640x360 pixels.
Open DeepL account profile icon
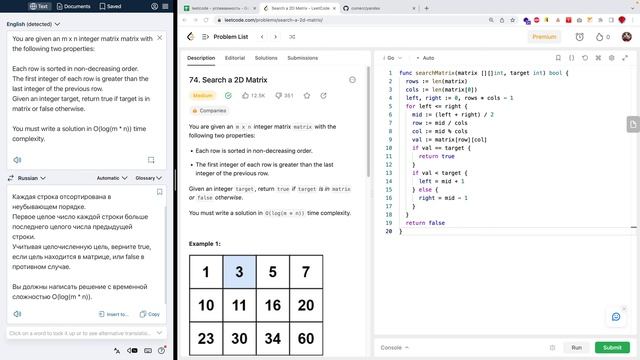point(154,6)
